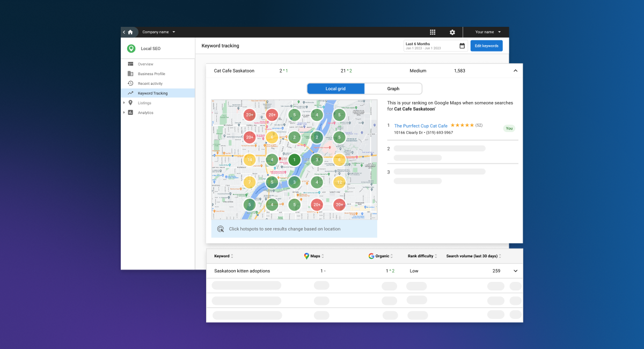
Task: Sort by the Rank difficulty column arrows
Action: pos(436,256)
